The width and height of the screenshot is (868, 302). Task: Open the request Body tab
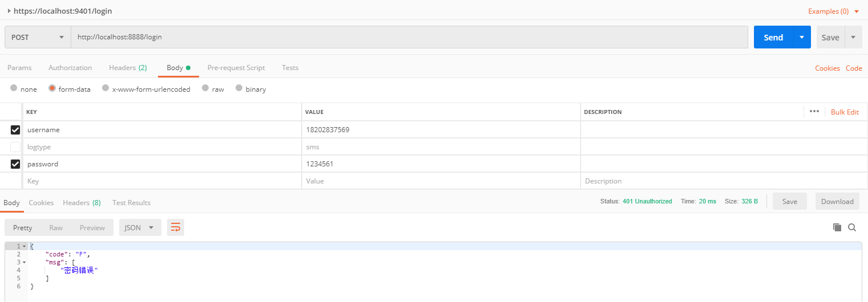(x=178, y=67)
